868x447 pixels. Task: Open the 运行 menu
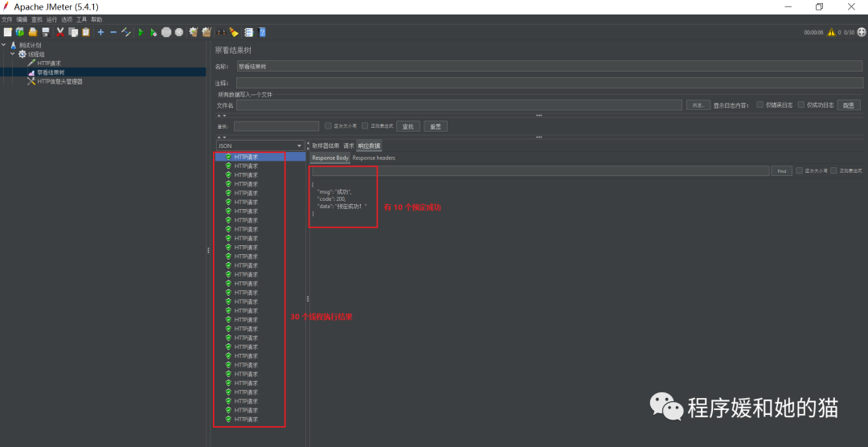point(51,19)
